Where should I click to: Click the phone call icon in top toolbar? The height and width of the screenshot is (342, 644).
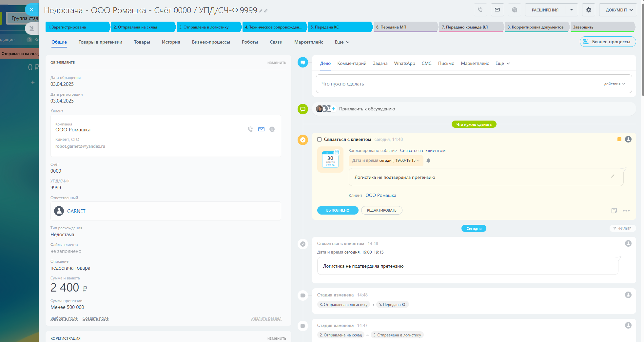(480, 10)
